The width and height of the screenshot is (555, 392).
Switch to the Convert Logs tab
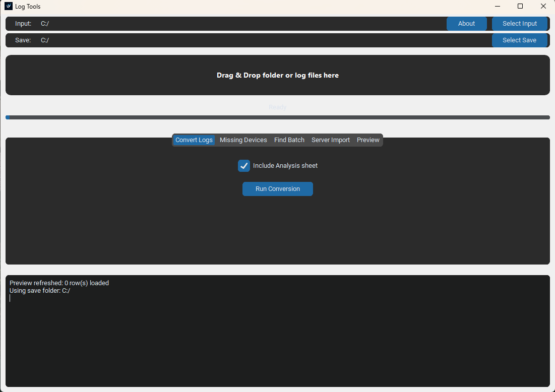[x=194, y=140]
